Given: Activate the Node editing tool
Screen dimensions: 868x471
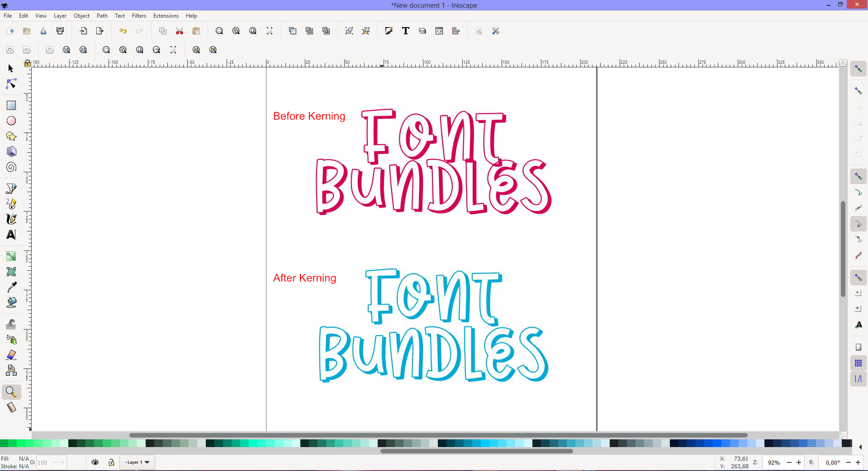Looking at the screenshot, I should [11, 84].
